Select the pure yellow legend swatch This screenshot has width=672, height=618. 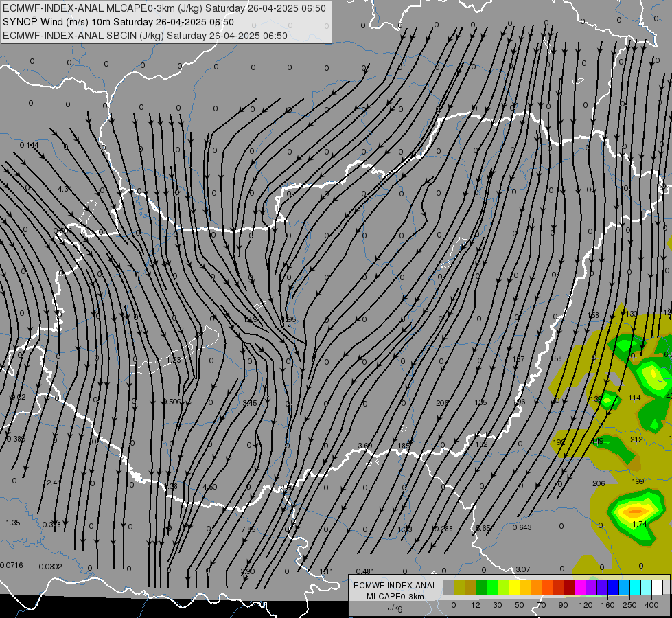(x=514, y=588)
